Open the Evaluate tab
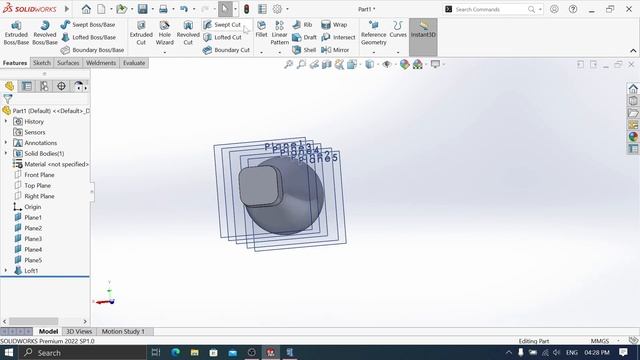The height and width of the screenshot is (360, 640). click(x=134, y=63)
